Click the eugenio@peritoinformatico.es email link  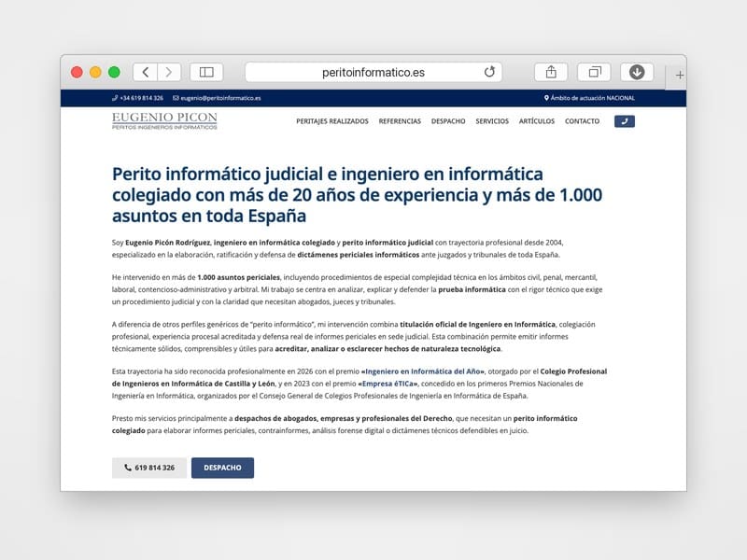pyautogui.click(x=217, y=98)
